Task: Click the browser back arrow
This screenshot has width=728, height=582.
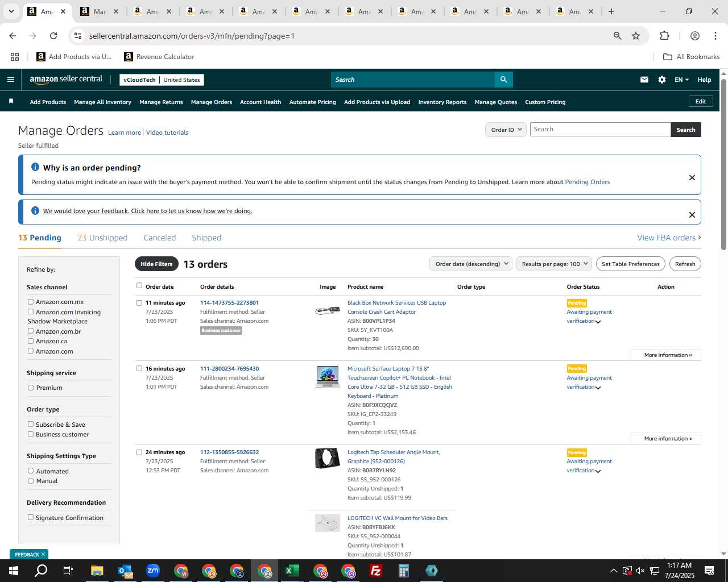Action: point(13,36)
